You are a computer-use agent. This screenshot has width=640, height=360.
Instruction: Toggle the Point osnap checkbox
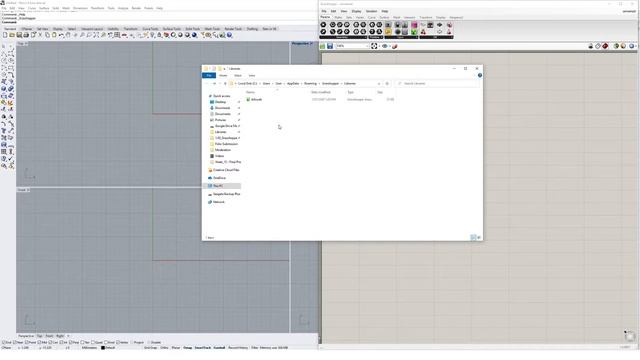[x=27, y=342]
